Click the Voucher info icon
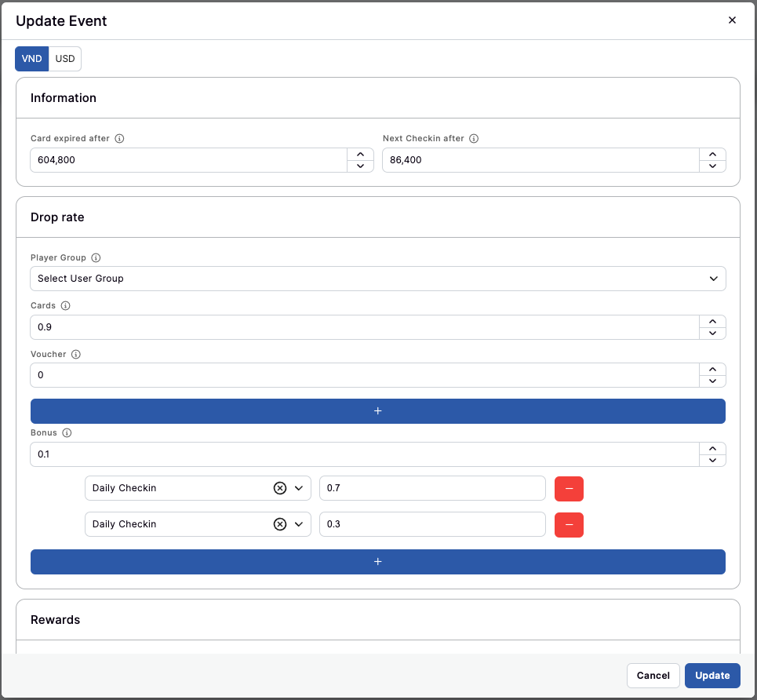 point(76,355)
